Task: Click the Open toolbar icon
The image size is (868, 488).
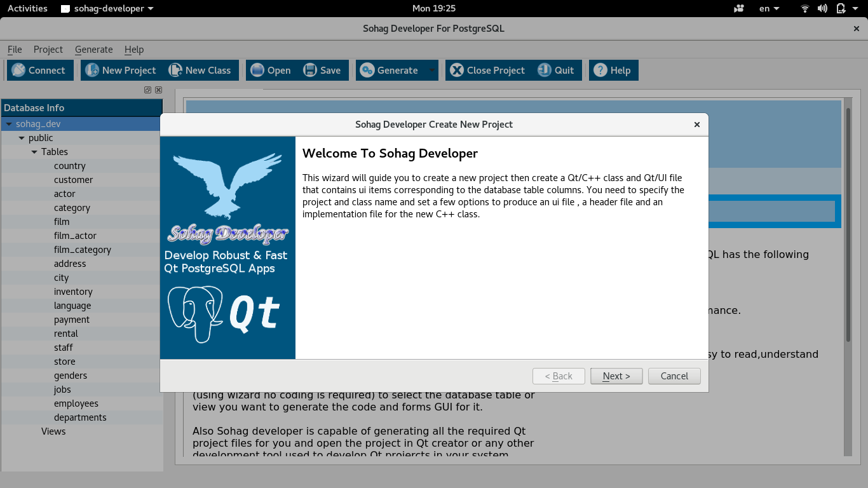Action: (257, 70)
